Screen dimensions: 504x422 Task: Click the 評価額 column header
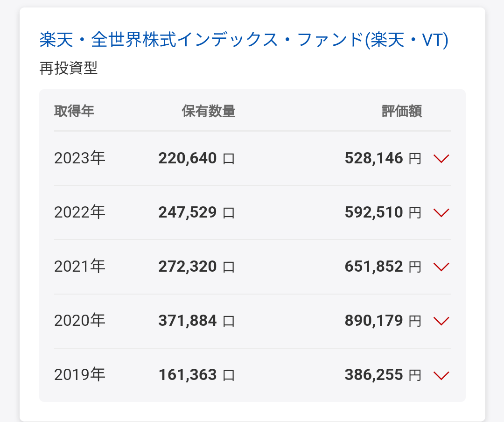click(402, 111)
